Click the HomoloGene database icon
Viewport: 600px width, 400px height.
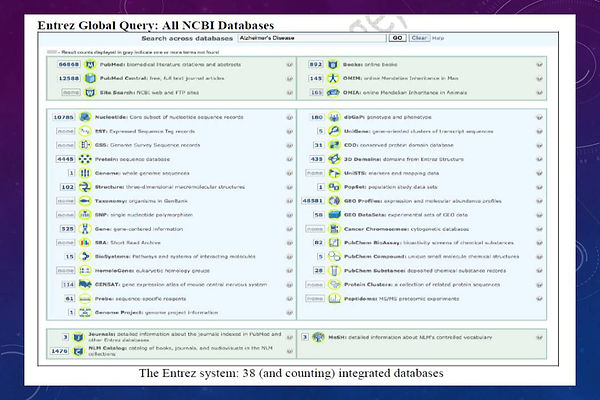coord(85,271)
